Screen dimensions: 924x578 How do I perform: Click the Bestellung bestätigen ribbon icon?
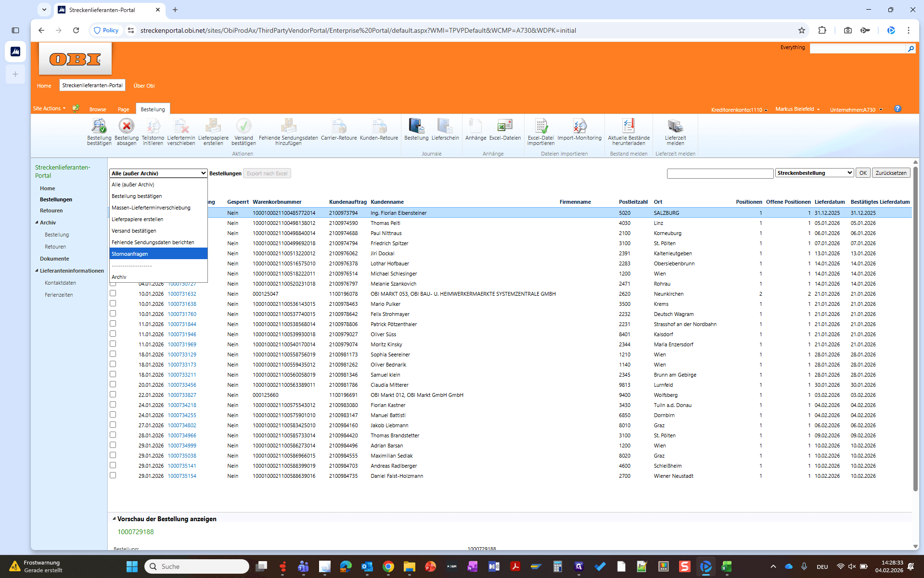pos(99,126)
